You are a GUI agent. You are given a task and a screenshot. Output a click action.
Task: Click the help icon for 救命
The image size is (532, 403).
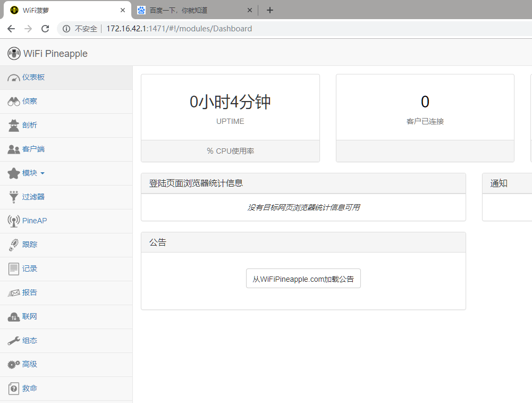[14, 389]
